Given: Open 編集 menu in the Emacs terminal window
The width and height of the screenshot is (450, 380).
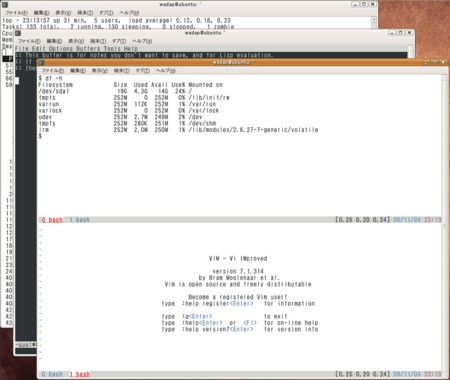Looking at the screenshot, I should [x=54, y=41].
